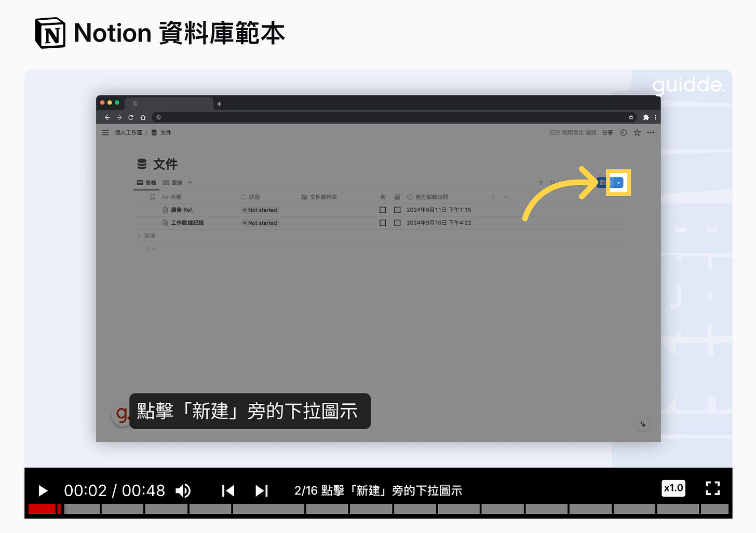Change Not started status of 廣告 Ref.
The width and height of the screenshot is (756, 533).
point(260,210)
